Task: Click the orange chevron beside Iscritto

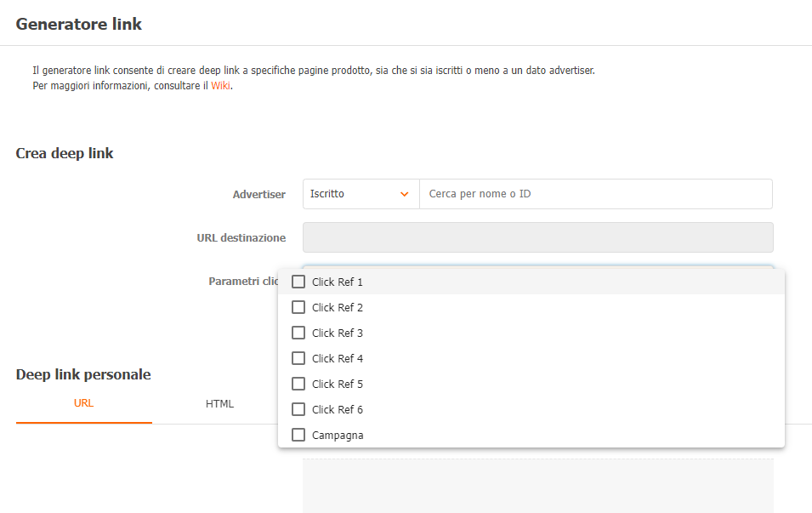Action: (x=405, y=194)
